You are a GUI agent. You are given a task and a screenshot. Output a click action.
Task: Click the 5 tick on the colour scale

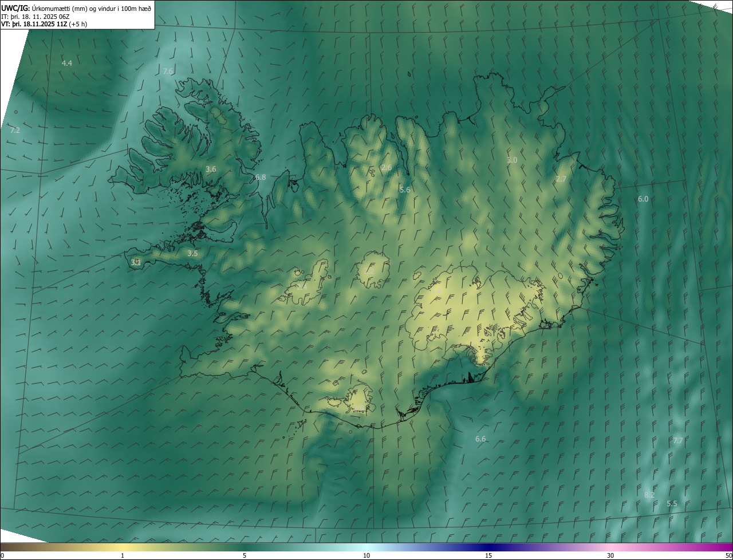245,556
